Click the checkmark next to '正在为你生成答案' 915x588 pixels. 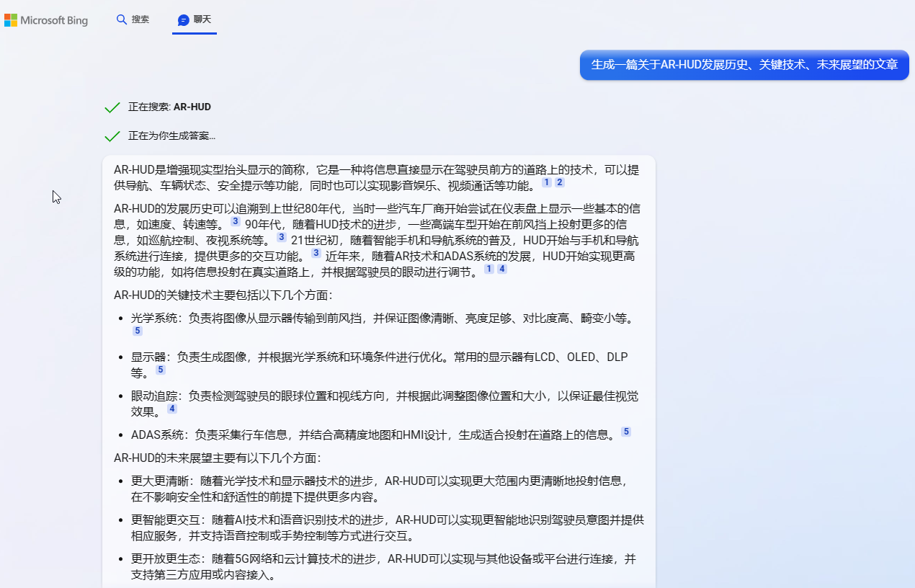tap(112, 135)
